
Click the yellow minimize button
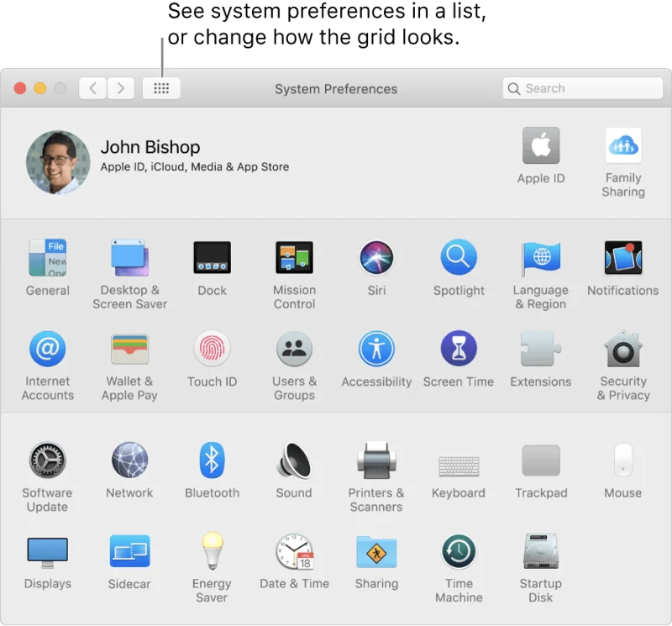coord(39,88)
